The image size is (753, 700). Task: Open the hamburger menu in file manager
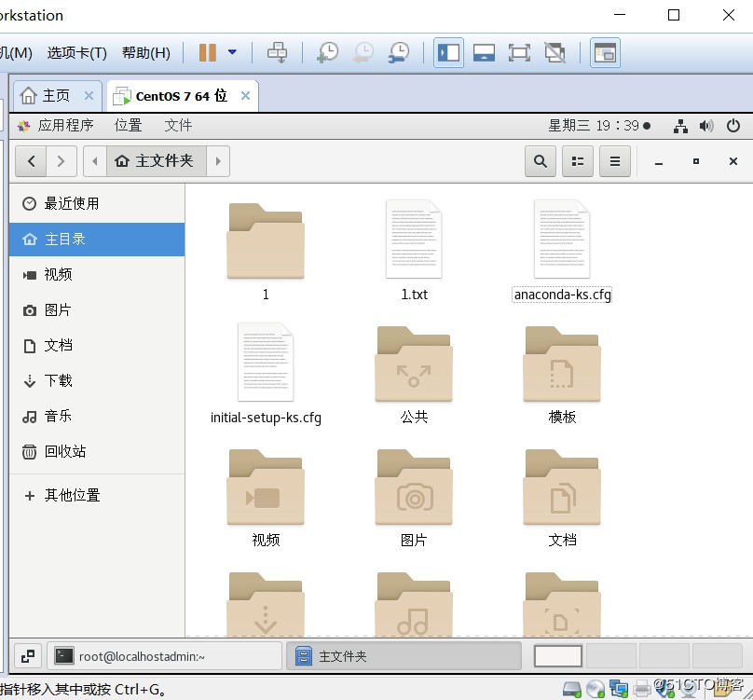click(x=614, y=161)
